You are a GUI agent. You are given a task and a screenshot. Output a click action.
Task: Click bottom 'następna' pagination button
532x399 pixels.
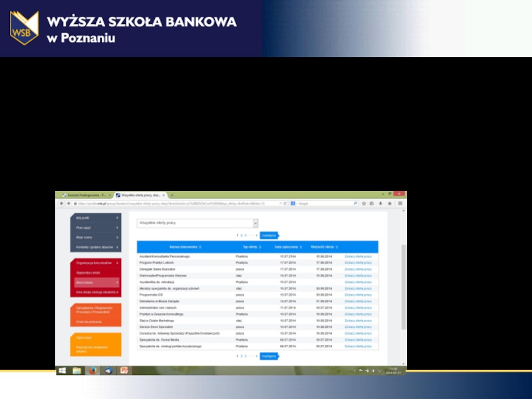coord(269,356)
